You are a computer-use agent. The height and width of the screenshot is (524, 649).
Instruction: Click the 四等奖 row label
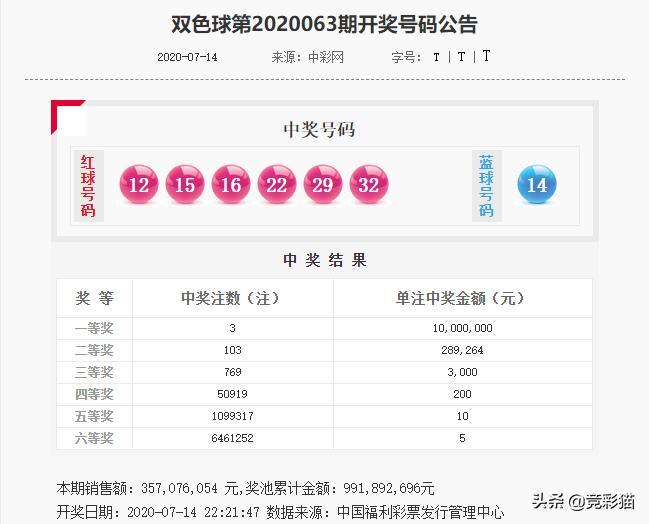94,394
